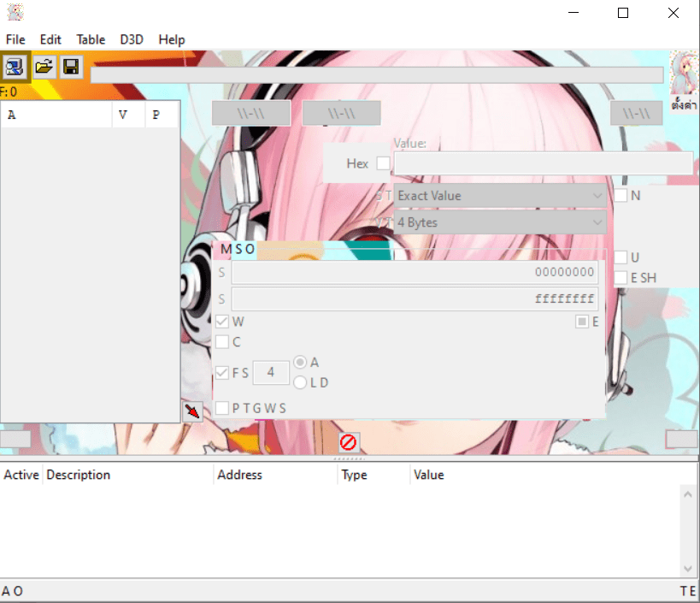
Task: Open the Exact Value scan type dropdown
Action: (x=500, y=196)
